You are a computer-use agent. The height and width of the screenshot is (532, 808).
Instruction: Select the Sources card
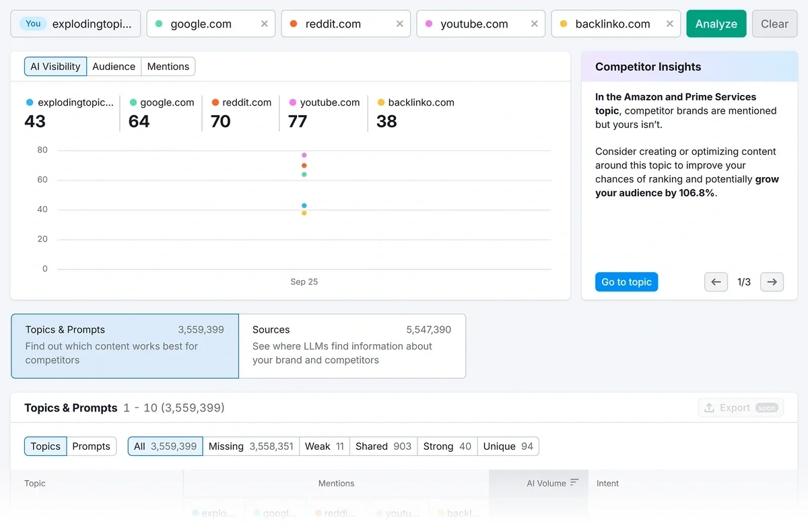[x=351, y=345]
